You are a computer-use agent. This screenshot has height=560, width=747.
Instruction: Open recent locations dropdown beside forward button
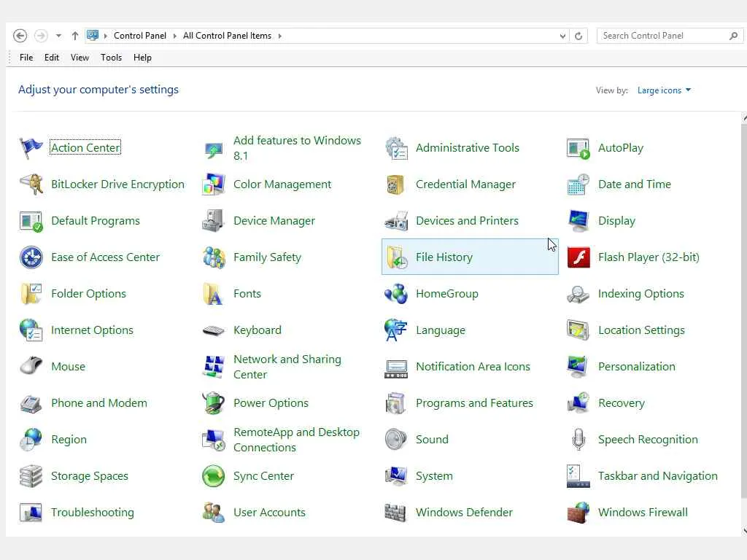[58, 36]
